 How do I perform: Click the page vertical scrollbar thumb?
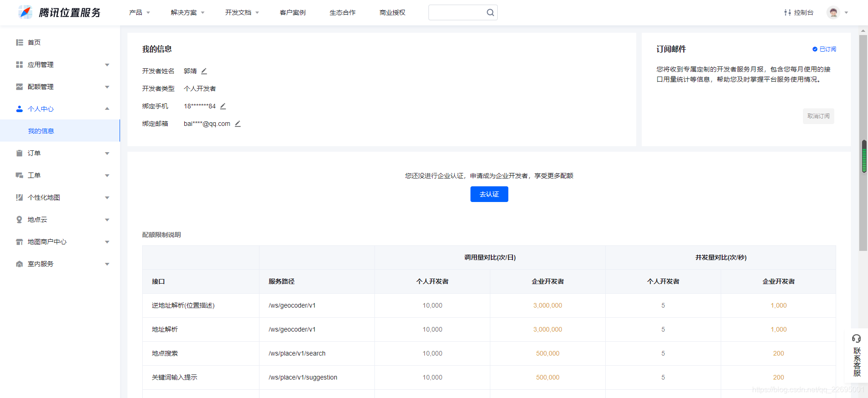(863, 143)
